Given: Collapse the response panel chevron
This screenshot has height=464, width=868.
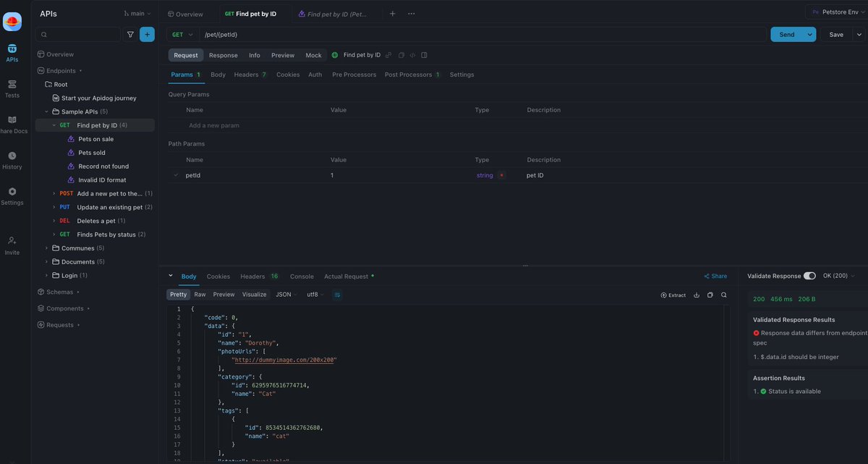Looking at the screenshot, I should [171, 276].
